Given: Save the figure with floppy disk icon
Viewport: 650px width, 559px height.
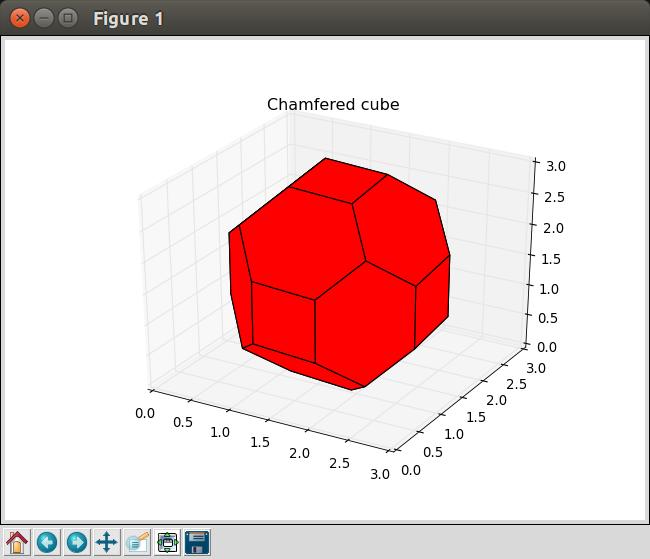Looking at the screenshot, I should click(197, 542).
